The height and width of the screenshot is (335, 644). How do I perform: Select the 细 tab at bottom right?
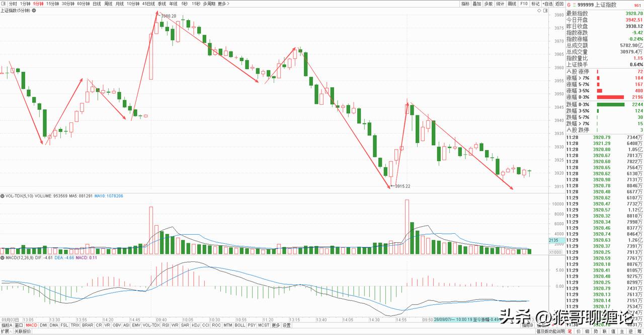pyautogui.click(x=587, y=331)
